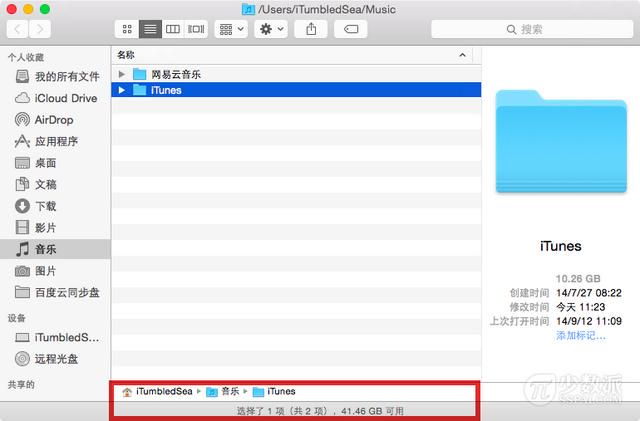Select iTumbledS... device in sidebar
This screenshot has width=640, height=421.
coord(57,337)
